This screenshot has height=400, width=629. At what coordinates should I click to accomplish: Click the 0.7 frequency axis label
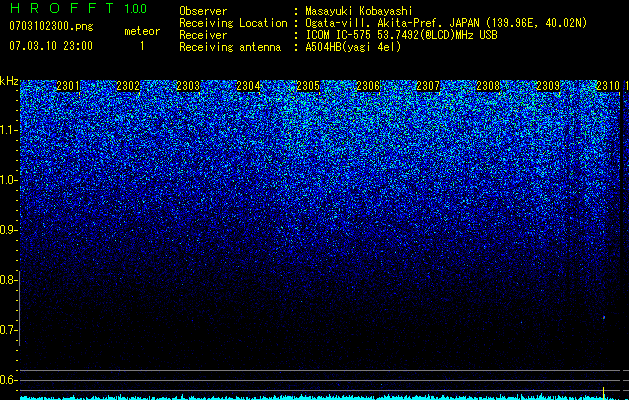coord(8,330)
